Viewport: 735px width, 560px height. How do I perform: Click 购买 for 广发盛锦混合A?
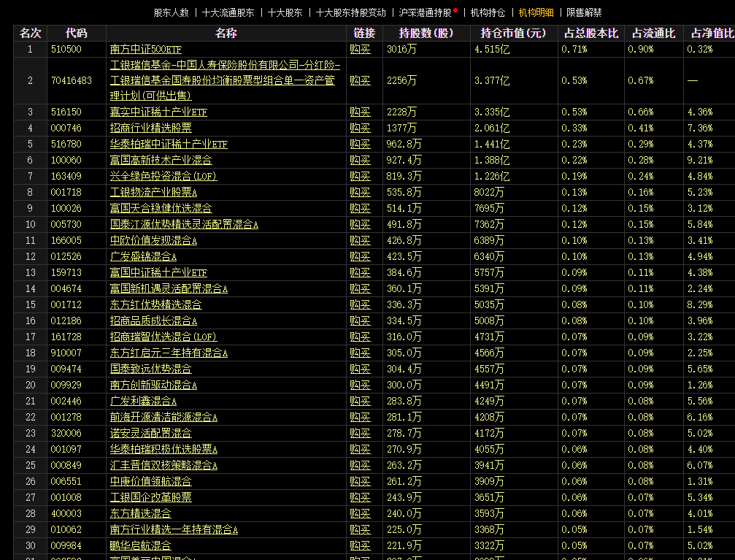point(361,256)
